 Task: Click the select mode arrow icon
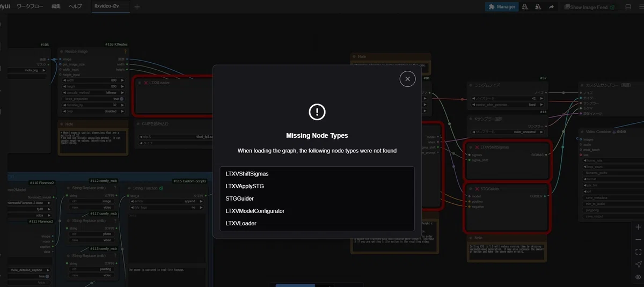[638, 264]
